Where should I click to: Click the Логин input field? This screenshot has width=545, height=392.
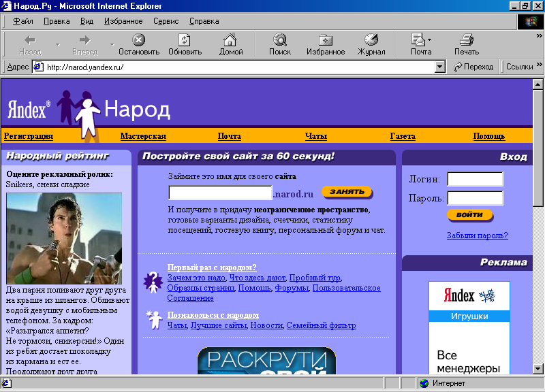point(475,179)
